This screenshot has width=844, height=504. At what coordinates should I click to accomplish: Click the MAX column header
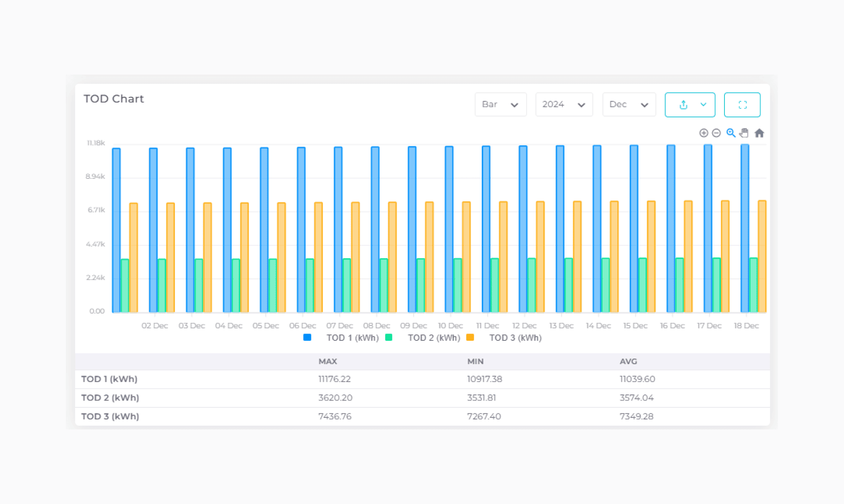coord(327,361)
